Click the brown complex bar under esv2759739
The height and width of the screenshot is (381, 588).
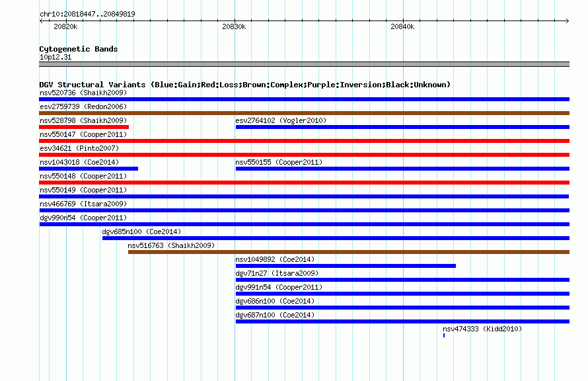(x=304, y=113)
